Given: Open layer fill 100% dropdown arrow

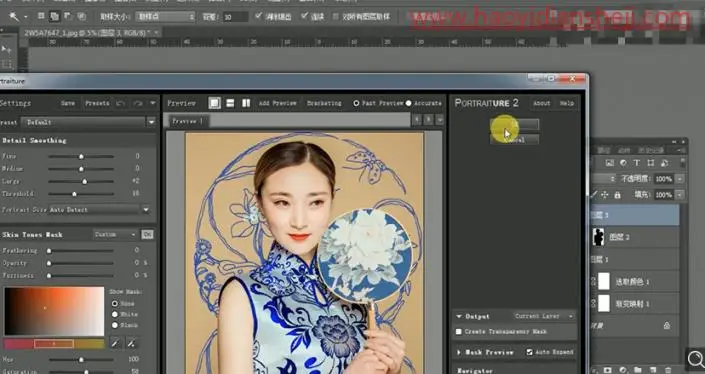Looking at the screenshot, I should tap(680, 195).
